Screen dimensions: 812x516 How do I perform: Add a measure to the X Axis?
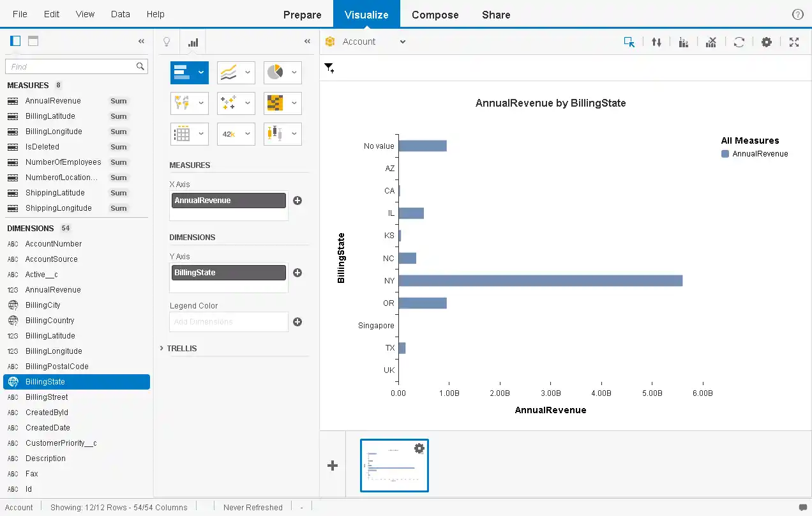(x=297, y=200)
